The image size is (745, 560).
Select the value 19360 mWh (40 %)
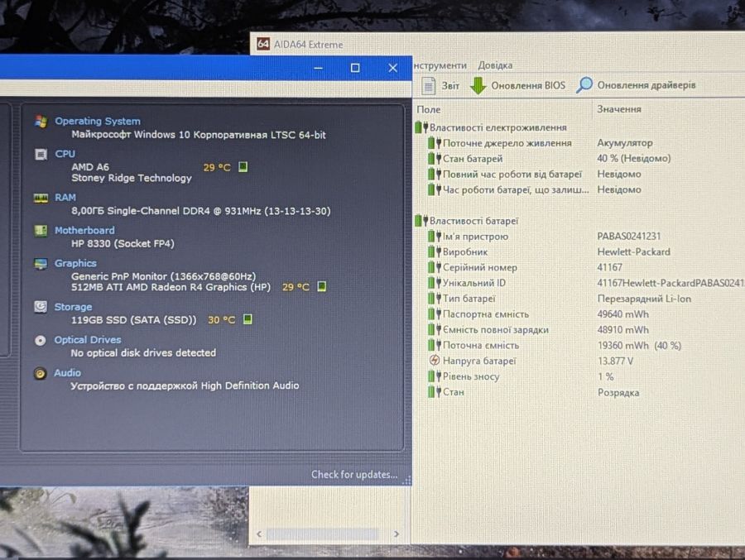pyautogui.click(x=639, y=345)
